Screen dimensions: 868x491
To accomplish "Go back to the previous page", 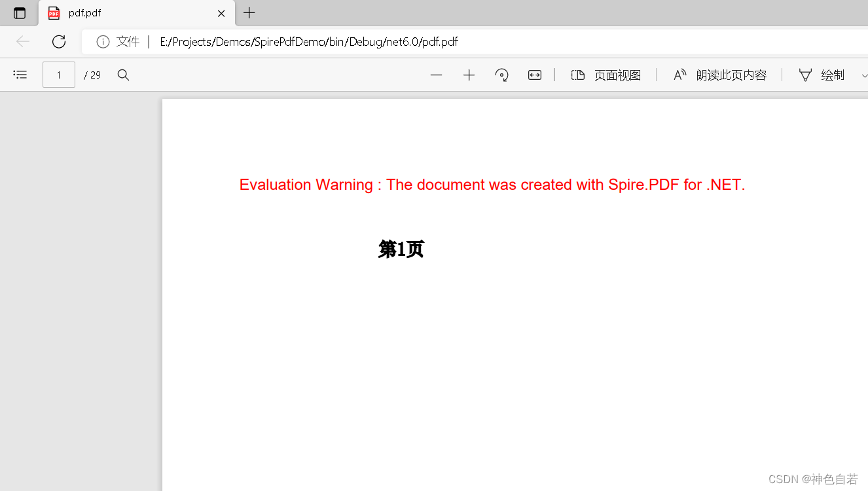I will point(23,42).
